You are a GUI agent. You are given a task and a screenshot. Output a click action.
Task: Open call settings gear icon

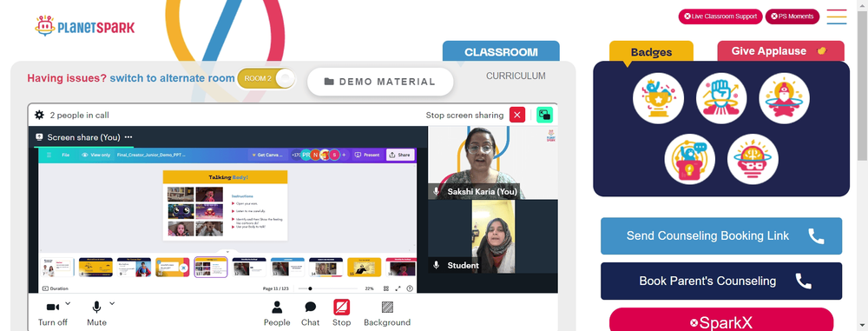pos(39,115)
